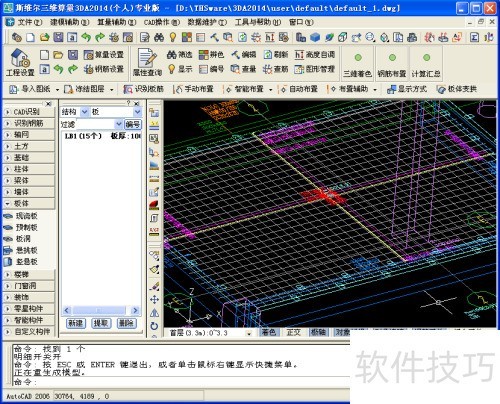500x404 pixels.
Task: Select the 现浇板 cast slab item
Action: point(21,216)
